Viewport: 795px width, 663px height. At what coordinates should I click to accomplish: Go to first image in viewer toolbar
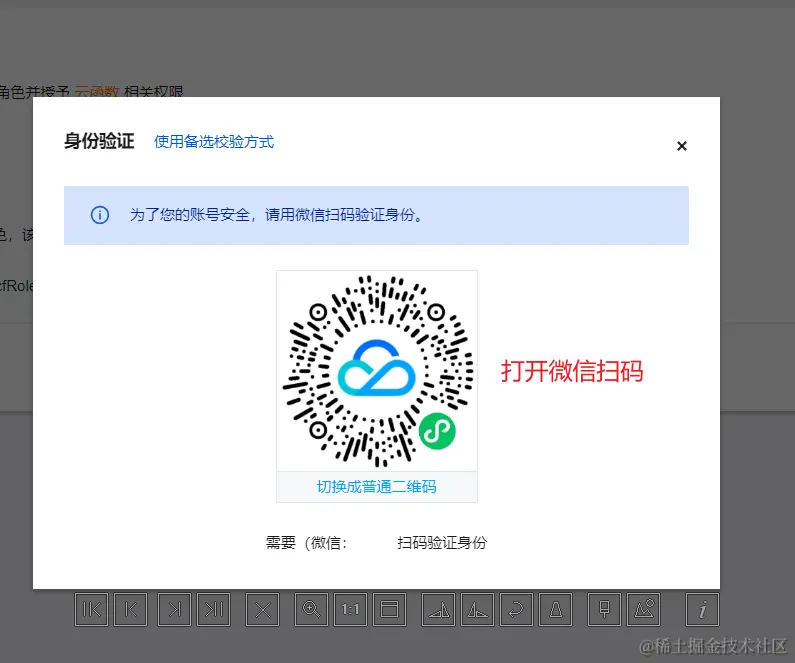tap(91, 609)
